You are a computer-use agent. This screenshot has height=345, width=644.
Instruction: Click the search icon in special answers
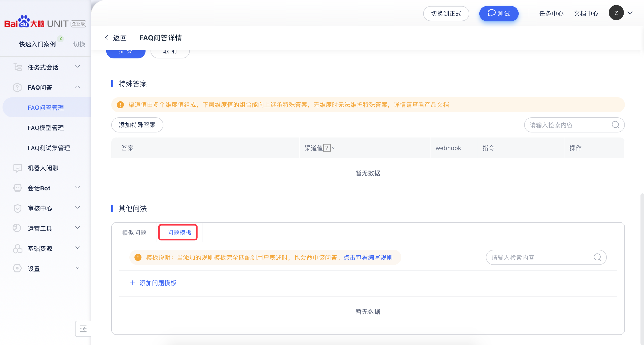coord(615,125)
